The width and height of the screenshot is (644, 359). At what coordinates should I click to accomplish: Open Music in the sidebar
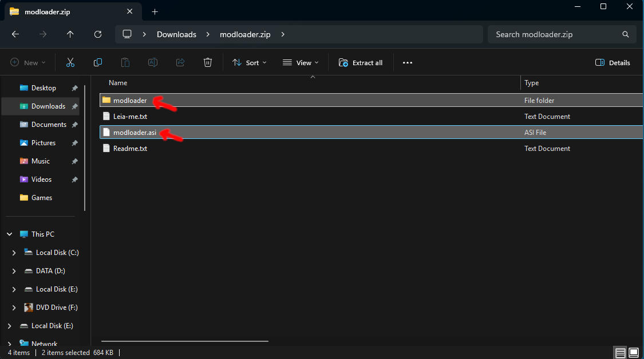tap(41, 161)
